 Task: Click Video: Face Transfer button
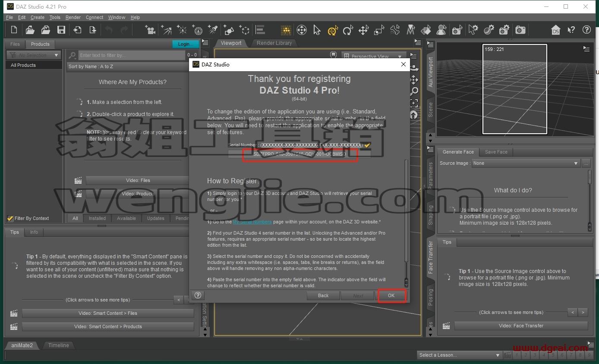[521, 326]
